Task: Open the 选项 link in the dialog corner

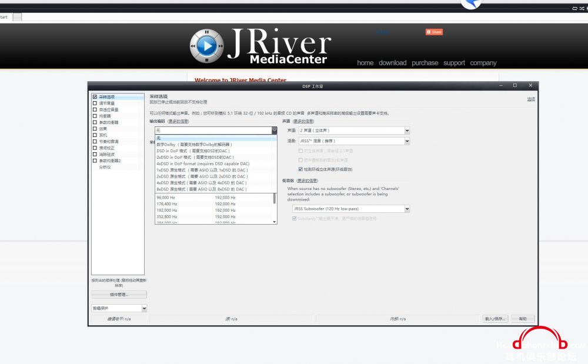Action: 531,99
